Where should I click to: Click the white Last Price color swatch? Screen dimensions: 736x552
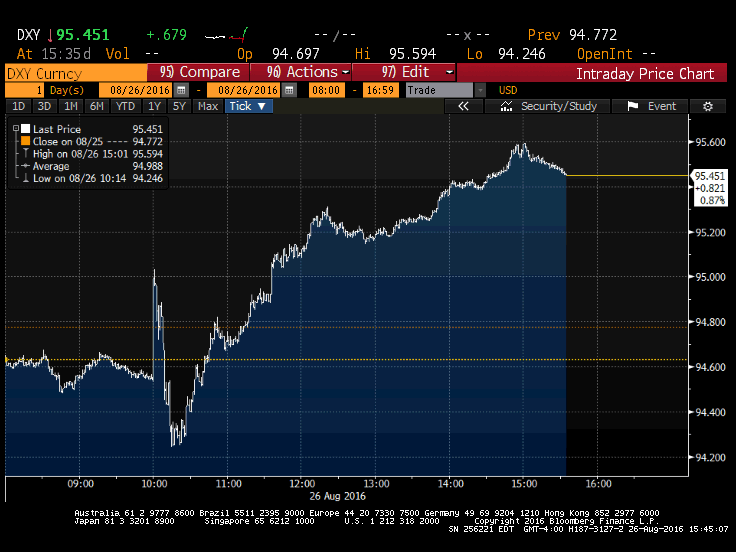(25, 129)
